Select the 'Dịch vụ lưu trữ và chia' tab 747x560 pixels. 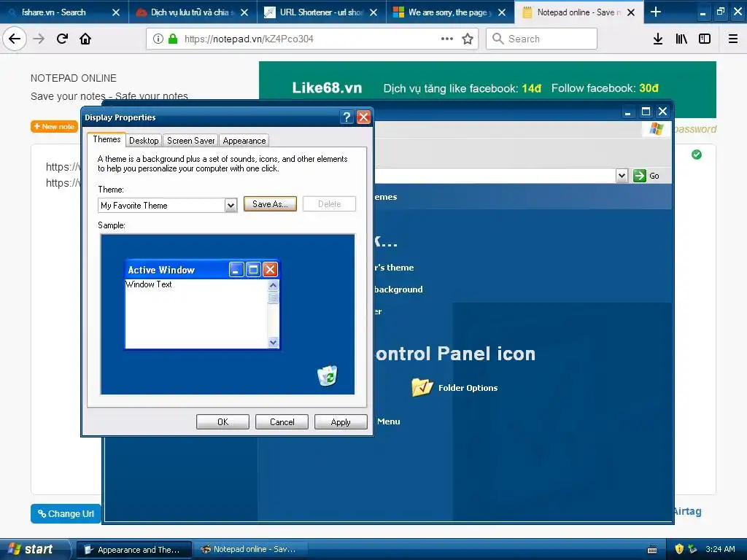click(x=193, y=12)
